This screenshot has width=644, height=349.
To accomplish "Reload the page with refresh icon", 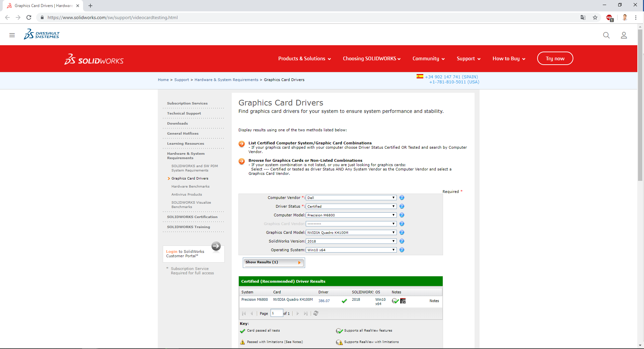I will 29,17.
